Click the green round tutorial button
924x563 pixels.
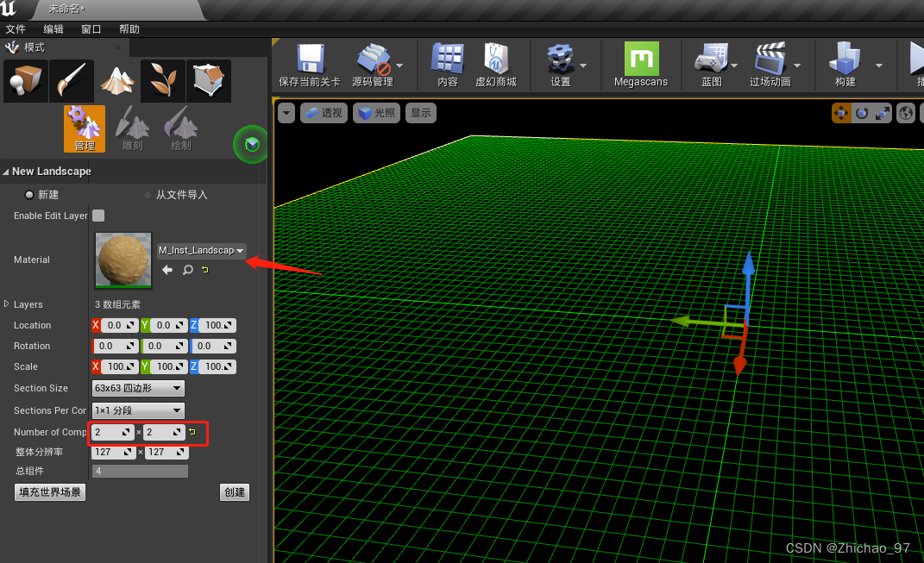pyautogui.click(x=252, y=144)
